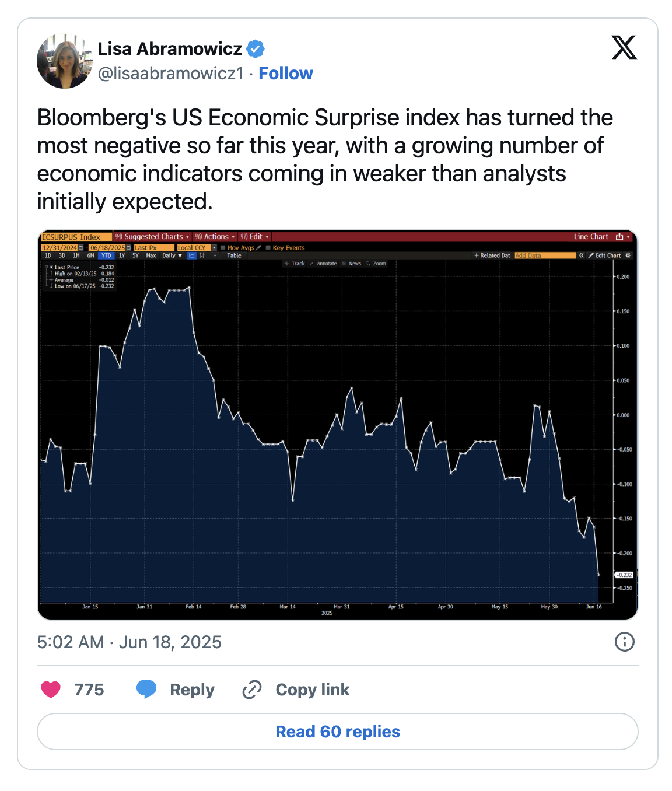
Task: Select the 1Y time range tab
Action: (x=122, y=256)
